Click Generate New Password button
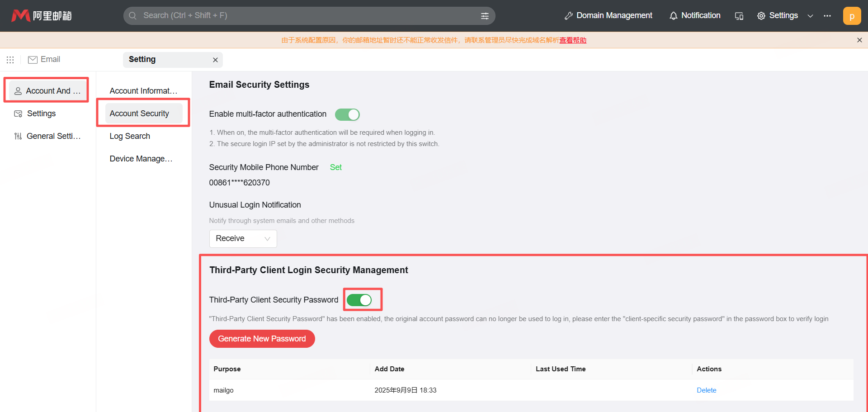Screen dimensions: 868x412 [x=262, y=339]
